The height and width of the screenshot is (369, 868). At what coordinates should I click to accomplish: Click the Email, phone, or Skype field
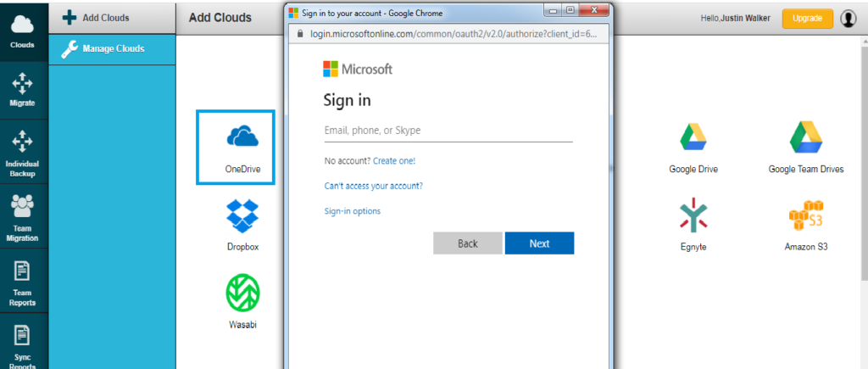(x=448, y=131)
